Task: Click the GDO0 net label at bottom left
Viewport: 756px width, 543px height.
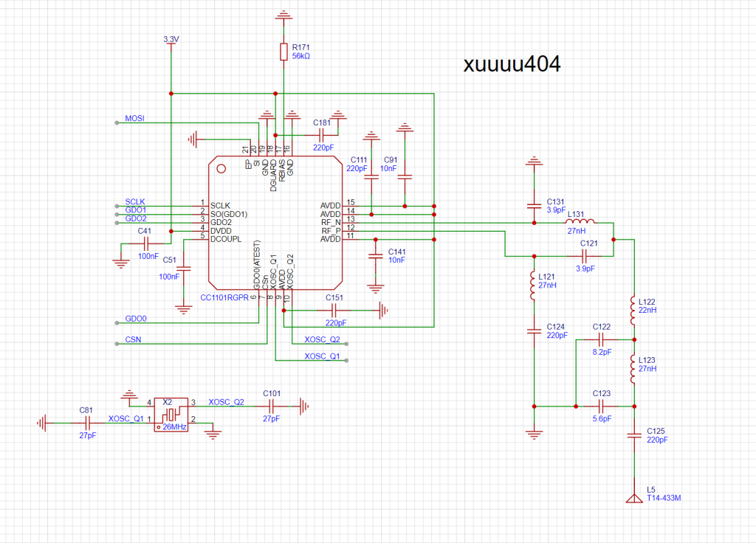Action: pos(136,319)
